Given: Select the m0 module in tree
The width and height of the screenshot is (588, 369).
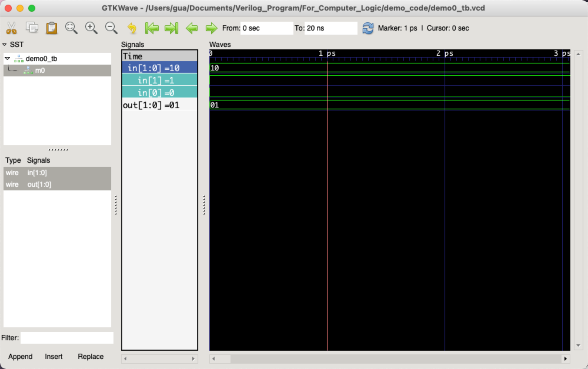Looking at the screenshot, I should click(40, 71).
